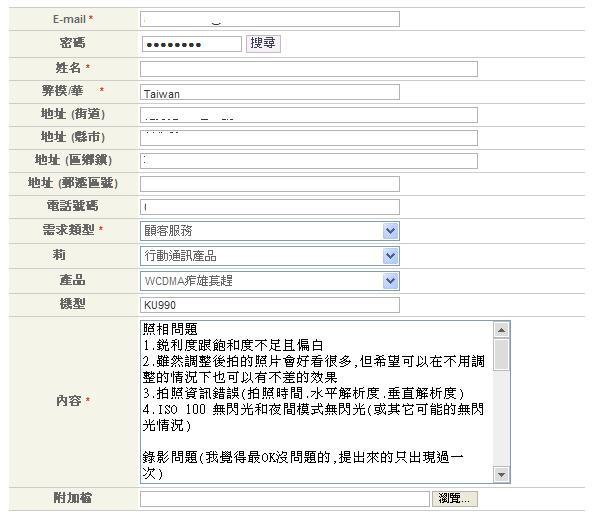The image size is (605, 520).
Task: Click the 機型 field containing KU990
Action: point(269,305)
